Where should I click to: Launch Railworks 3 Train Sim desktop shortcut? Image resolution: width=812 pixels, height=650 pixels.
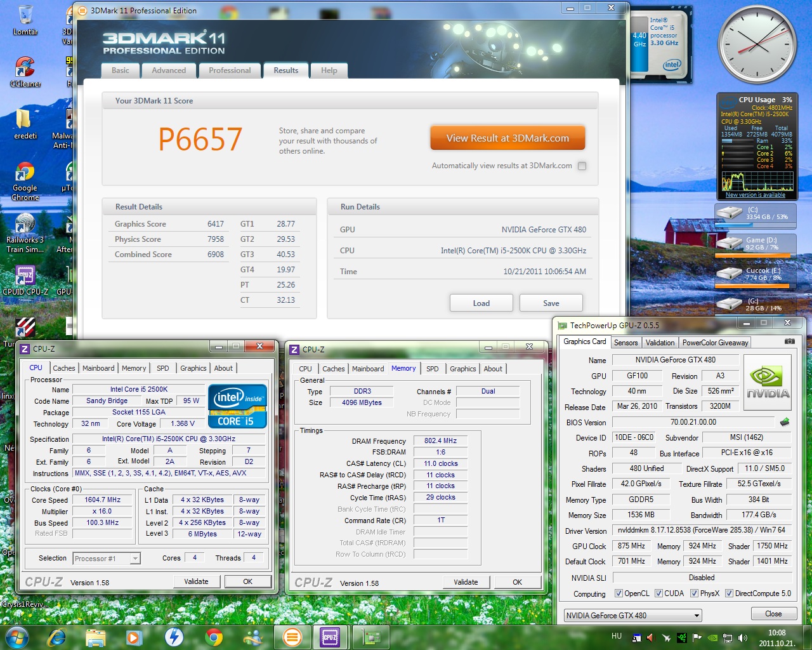(x=25, y=233)
